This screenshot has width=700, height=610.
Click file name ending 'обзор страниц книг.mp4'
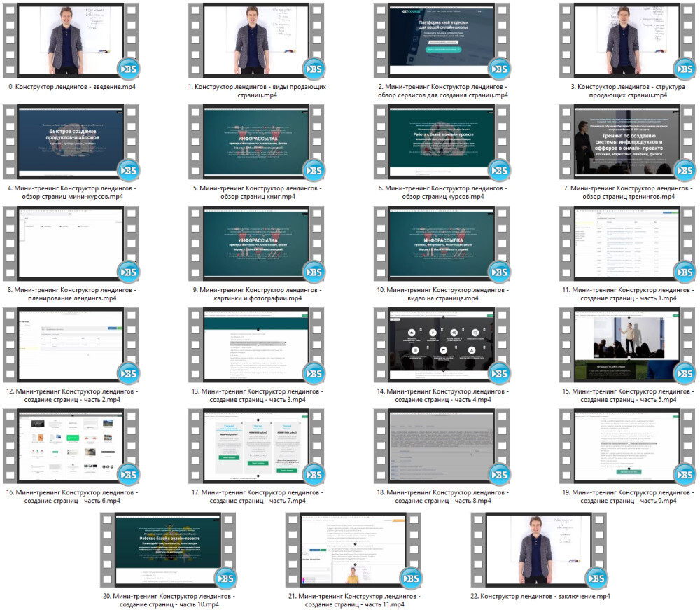pyautogui.click(x=257, y=193)
